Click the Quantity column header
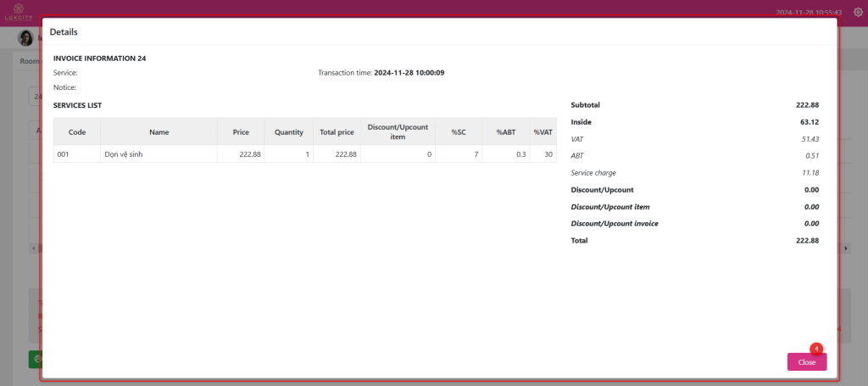This screenshot has width=868, height=386. [288, 132]
